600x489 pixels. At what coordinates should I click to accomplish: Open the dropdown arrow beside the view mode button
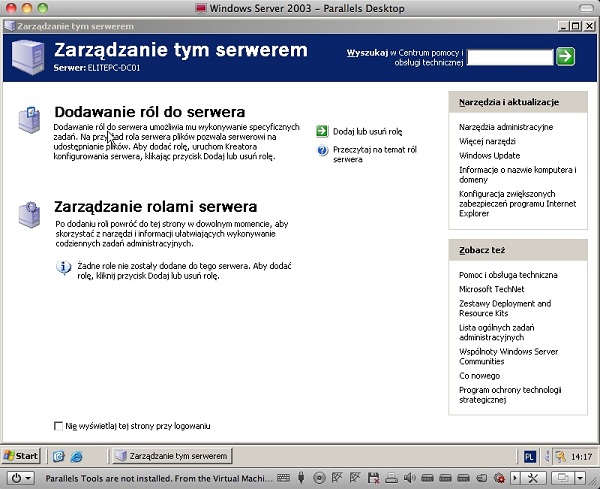[580, 478]
